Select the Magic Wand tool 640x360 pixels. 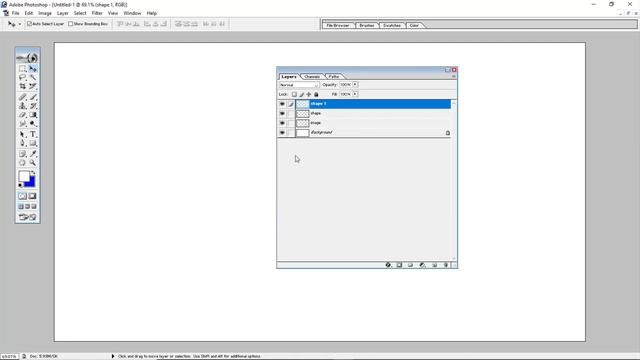33,77
